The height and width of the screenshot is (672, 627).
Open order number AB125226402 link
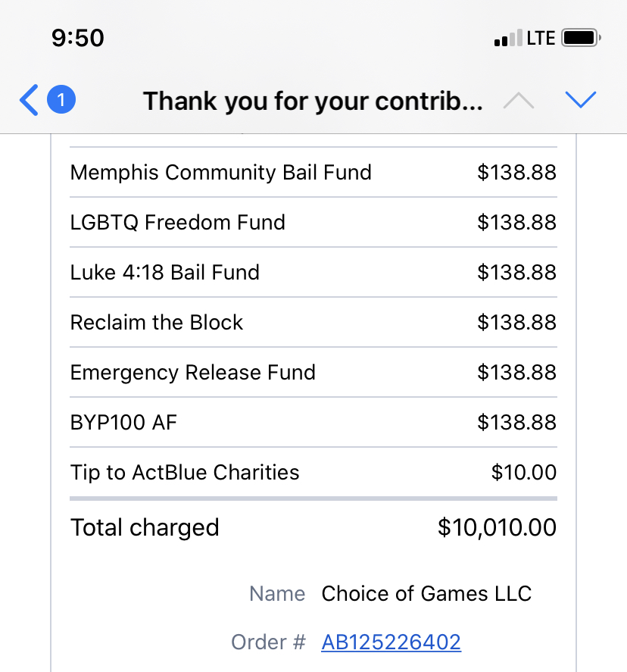coord(391,642)
